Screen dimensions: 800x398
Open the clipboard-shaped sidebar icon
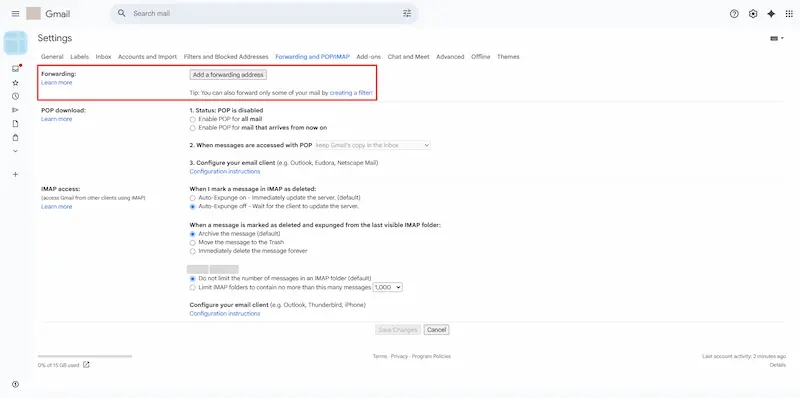tap(15, 137)
